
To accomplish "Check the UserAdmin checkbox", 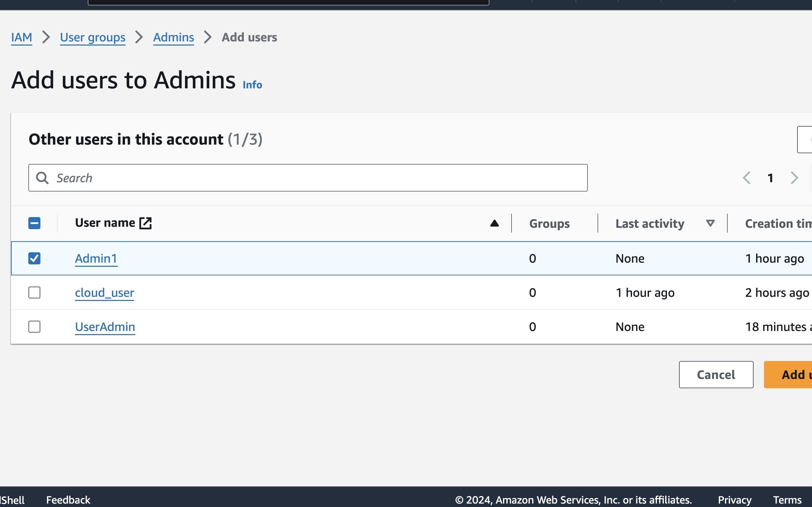I will [34, 326].
